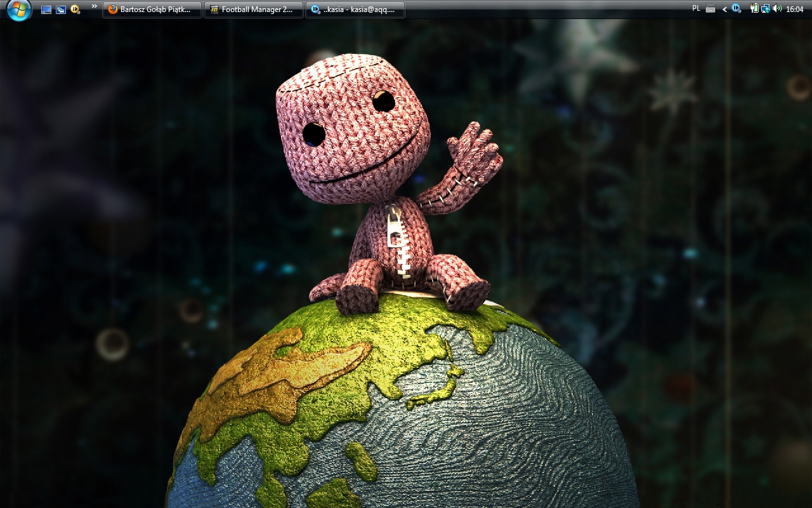Viewport: 812px width, 508px height.
Task: Open the volume speaker control
Action: [x=777, y=9]
